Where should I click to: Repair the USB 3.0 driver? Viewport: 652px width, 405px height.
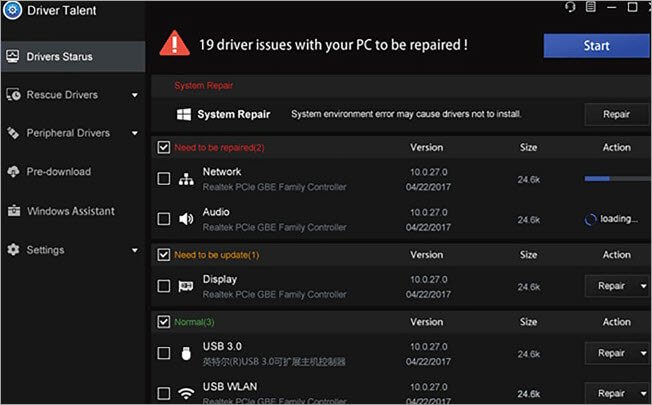pos(611,353)
